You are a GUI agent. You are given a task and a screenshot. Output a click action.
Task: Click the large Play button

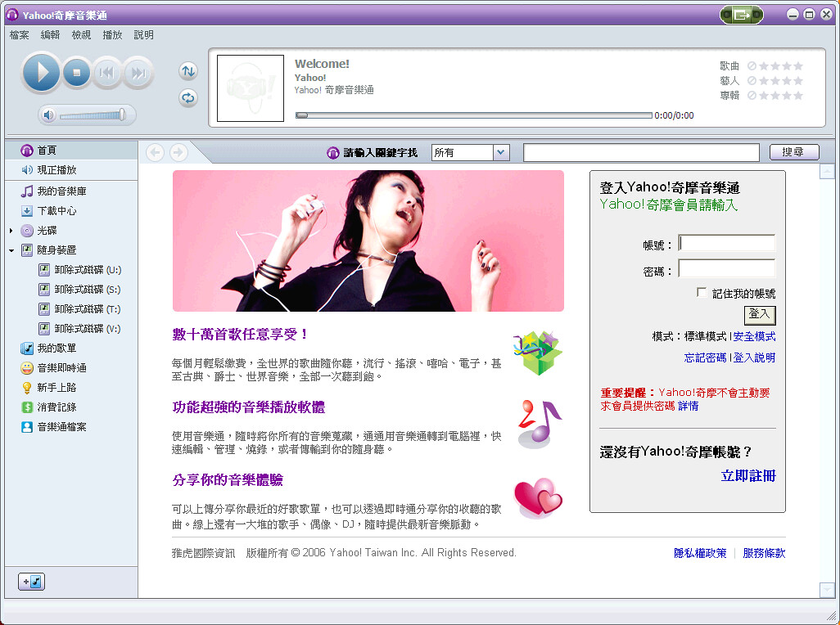tap(41, 73)
